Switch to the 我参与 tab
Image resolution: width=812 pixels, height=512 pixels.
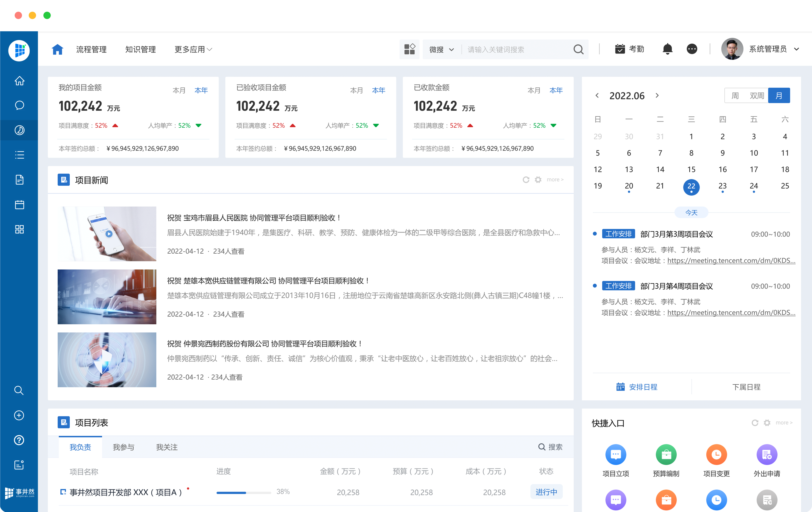(123, 447)
